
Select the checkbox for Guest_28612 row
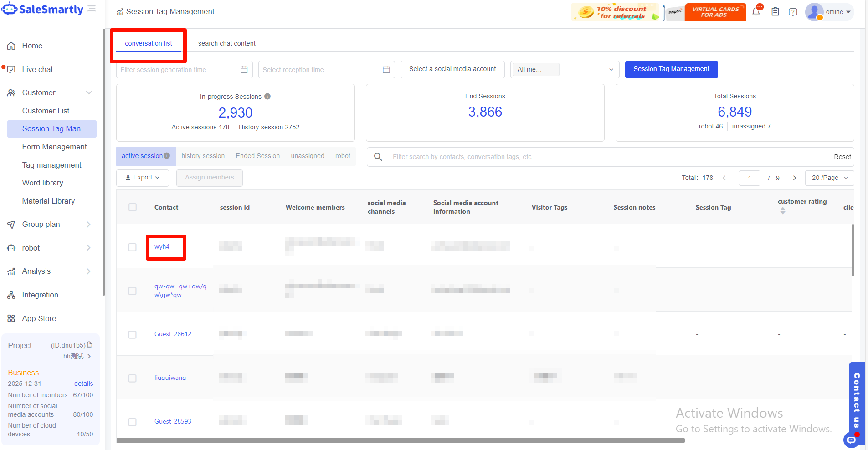[x=133, y=334]
